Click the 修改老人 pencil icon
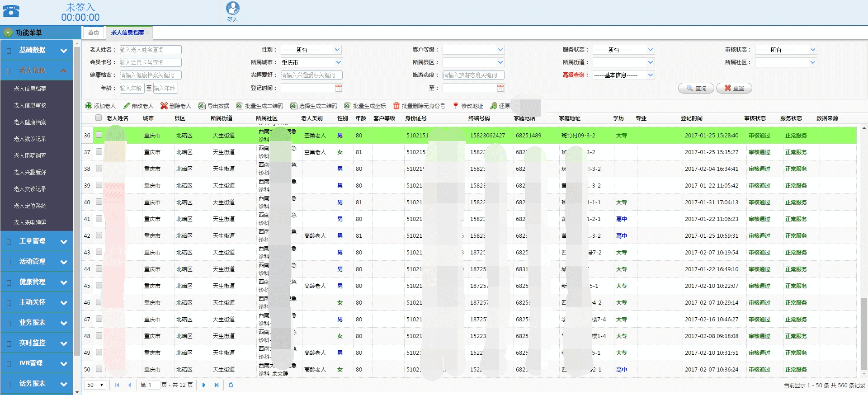This screenshot has width=868, height=395. pos(127,106)
